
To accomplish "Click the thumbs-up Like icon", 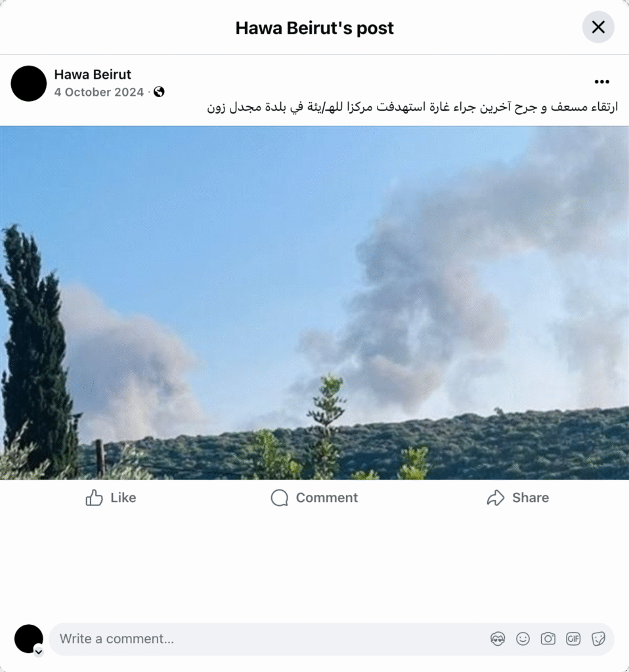I will coord(95,497).
